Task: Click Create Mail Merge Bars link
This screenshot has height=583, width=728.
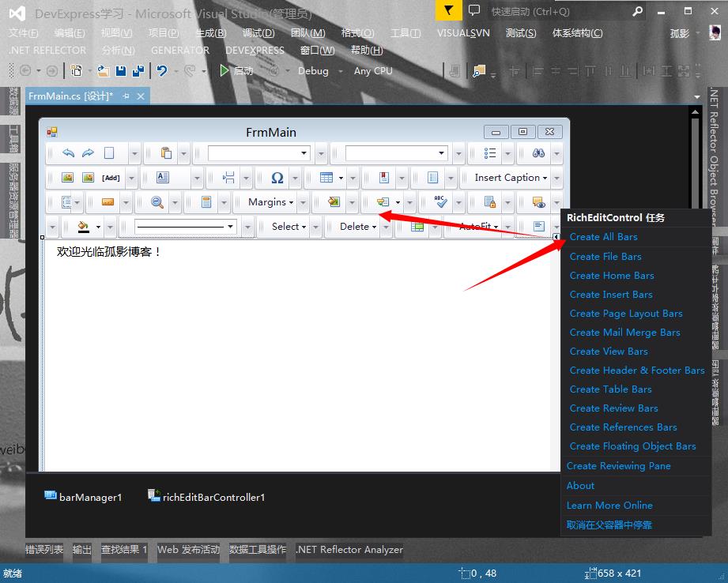Action: click(x=624, y=333)
